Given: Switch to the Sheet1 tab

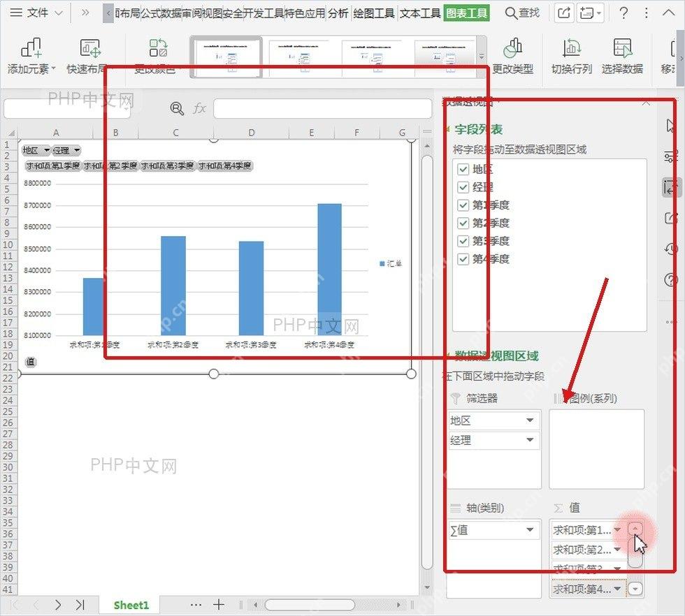Looking at the screenshot, I should coord(131,605).
